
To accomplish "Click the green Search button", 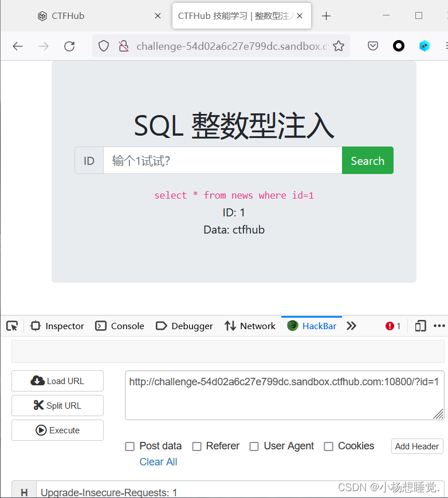I will coord(368,160).
